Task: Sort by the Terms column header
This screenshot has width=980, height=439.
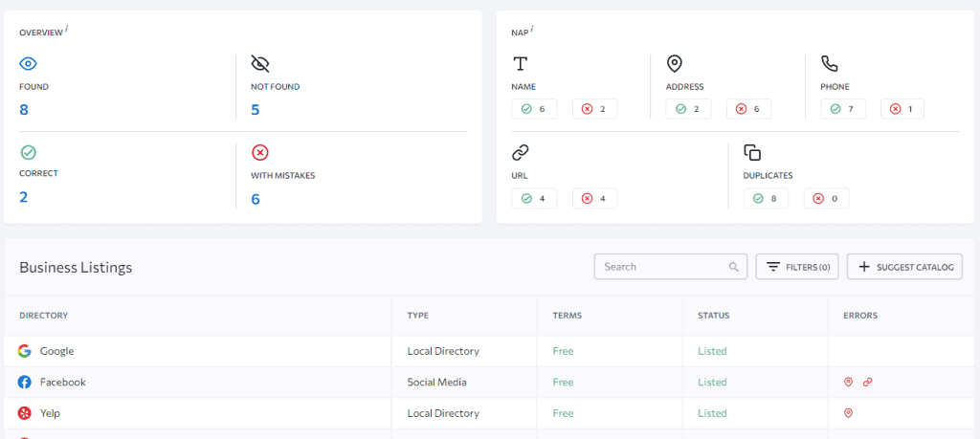Action: (568, 316)
